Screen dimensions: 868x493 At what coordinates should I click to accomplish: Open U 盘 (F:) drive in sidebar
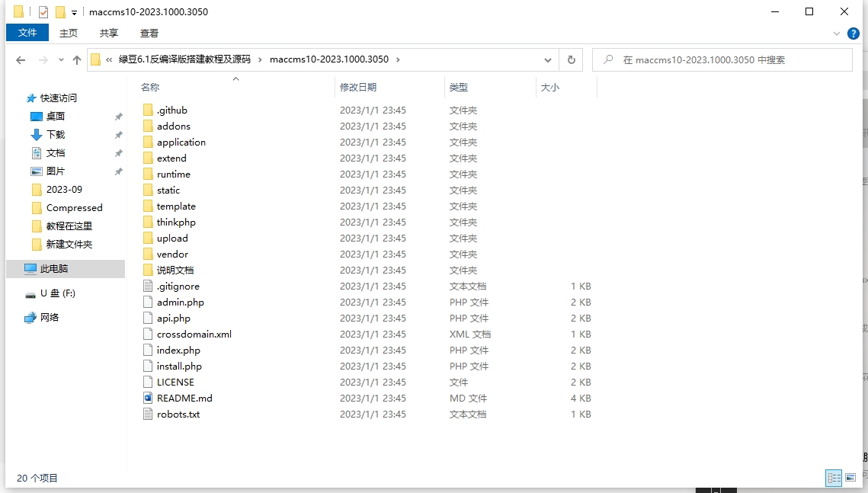(x=58, y=293)
